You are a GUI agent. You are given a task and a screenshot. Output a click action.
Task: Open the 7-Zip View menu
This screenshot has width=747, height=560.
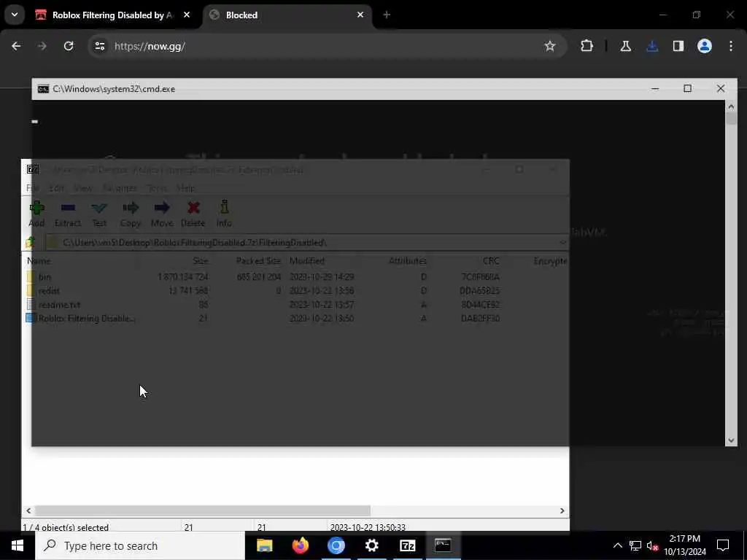point(83,188)
